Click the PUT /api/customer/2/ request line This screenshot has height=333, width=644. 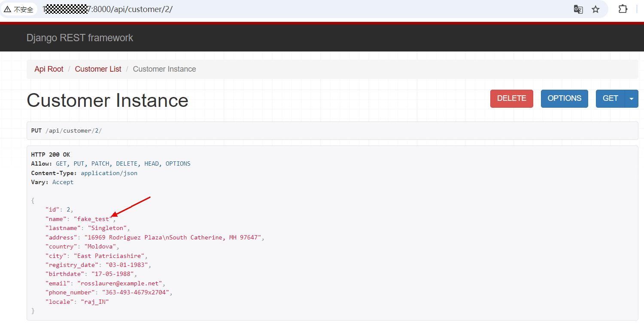click(67, 130)
